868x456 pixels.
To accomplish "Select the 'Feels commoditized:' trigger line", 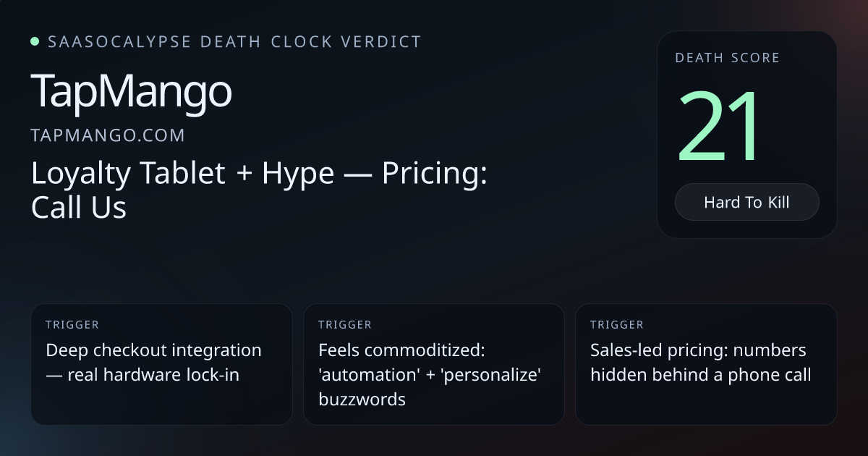I will point(401,350).
